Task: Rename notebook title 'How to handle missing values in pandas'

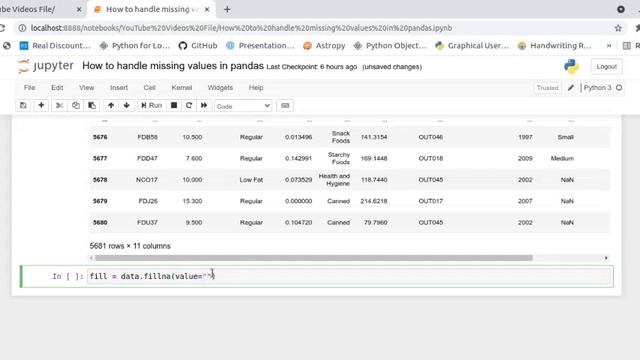Action: (x=173, y=66)
